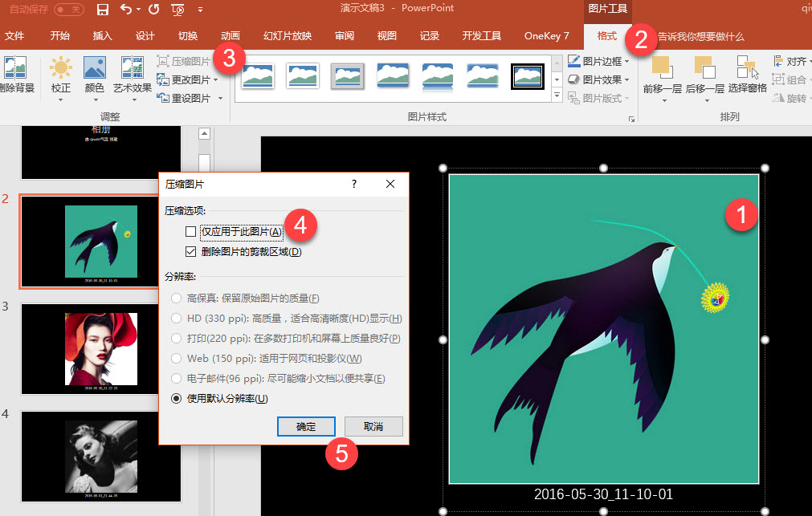Enable the 仅应用于此图片 checkbox
The image size is (812, 516).
pos(190,230)
